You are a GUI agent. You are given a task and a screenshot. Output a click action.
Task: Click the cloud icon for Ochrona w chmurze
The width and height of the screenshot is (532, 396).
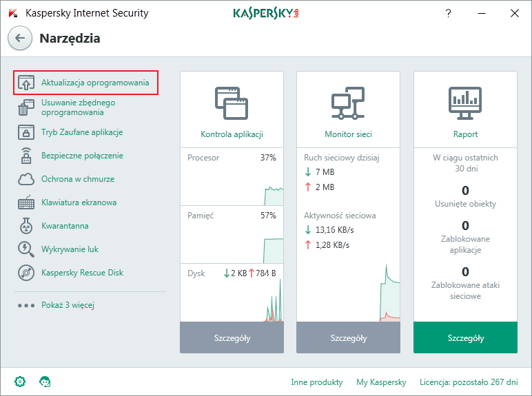(x=26, y=179)
